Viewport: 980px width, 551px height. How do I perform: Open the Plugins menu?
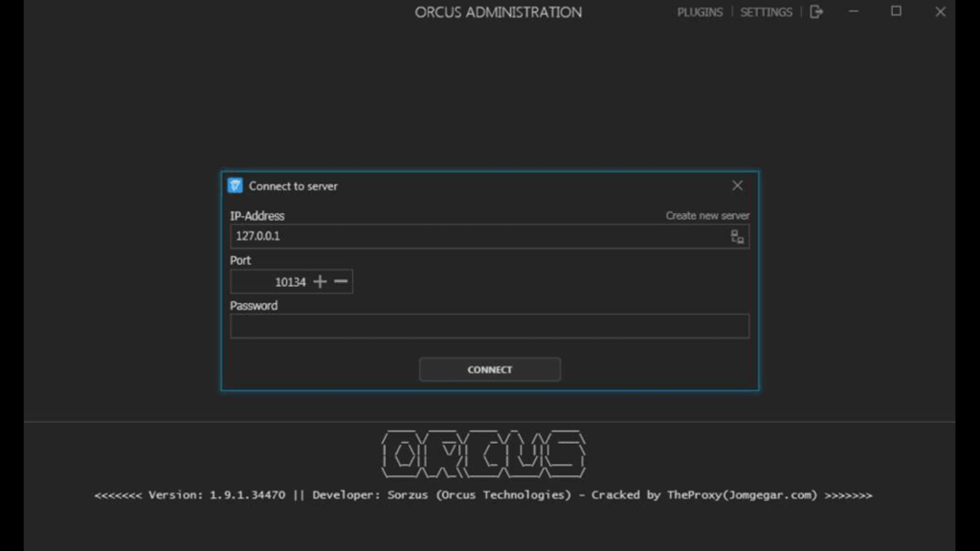[700, 11]
